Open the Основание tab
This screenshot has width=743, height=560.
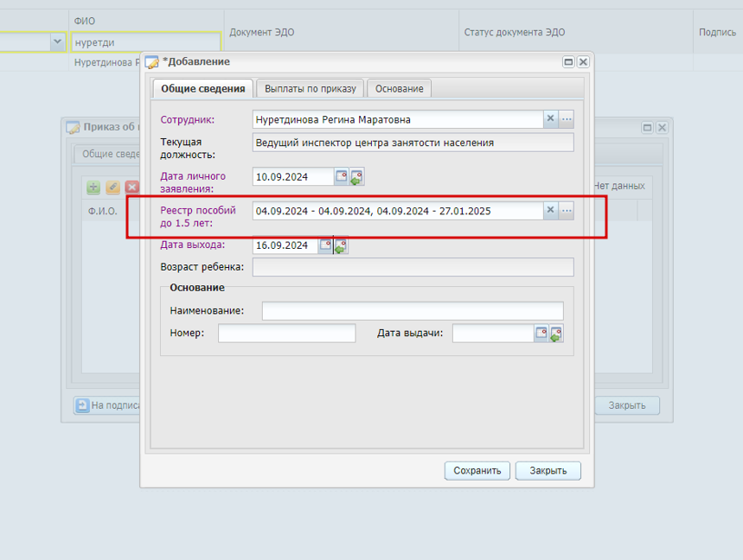(x=399, y=88)
